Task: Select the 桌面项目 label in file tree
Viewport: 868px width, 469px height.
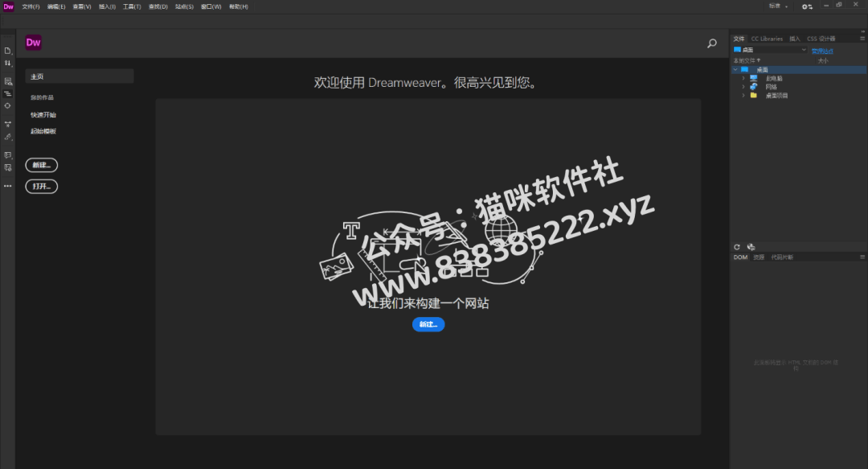Action: [x=776, y=96]
